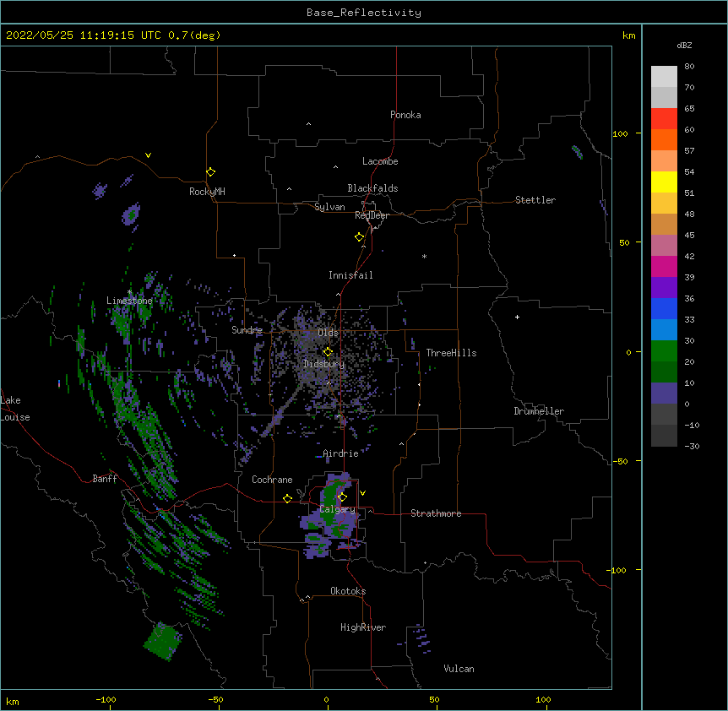
Task: Click the Ponoka city label
Action: point(405,115)
